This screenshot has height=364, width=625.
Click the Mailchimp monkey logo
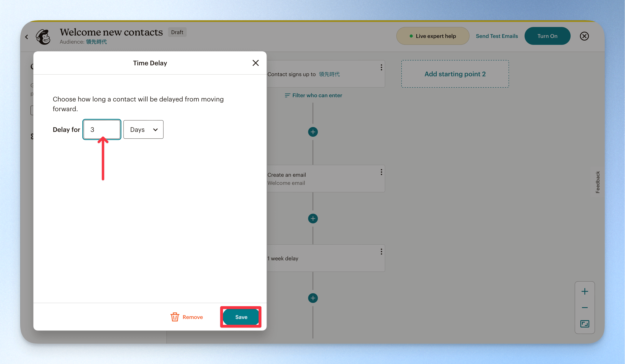click(x=43, y=37)
